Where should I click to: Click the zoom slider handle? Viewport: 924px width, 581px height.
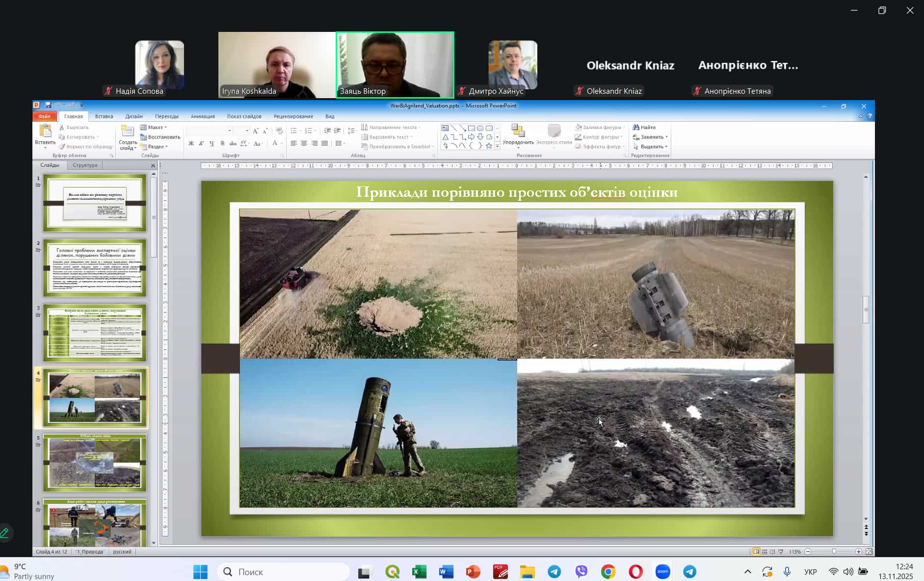click(834, 552)
